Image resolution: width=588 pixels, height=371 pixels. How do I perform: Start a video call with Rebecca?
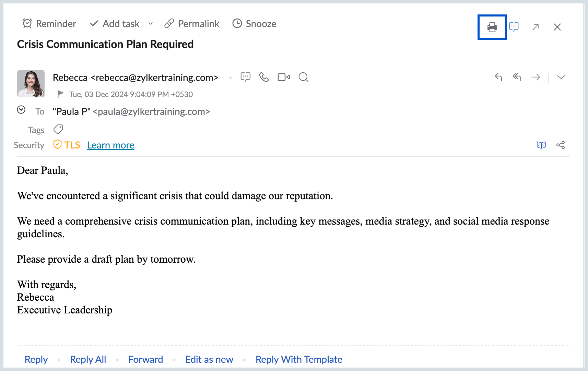283,77
